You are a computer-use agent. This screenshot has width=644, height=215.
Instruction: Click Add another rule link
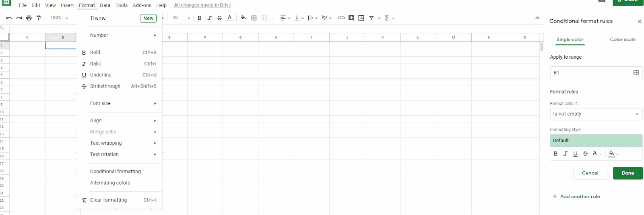[x=580, y=197]
